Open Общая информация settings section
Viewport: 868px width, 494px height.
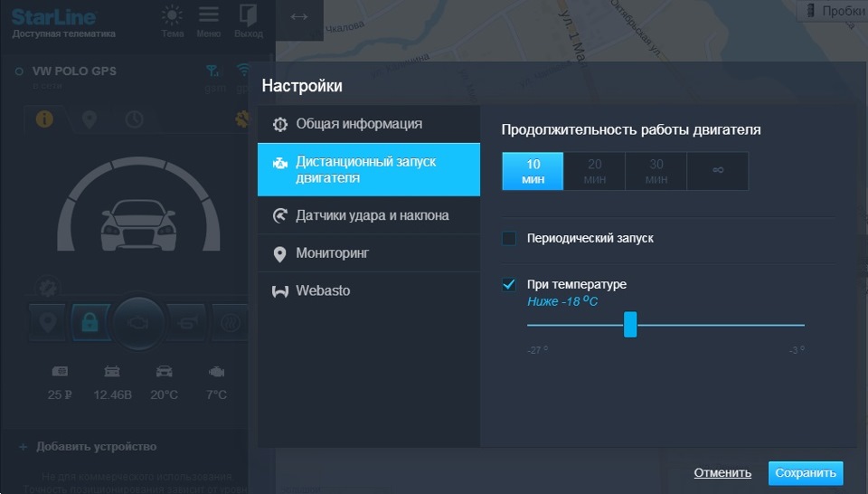[x=369, y=124]
